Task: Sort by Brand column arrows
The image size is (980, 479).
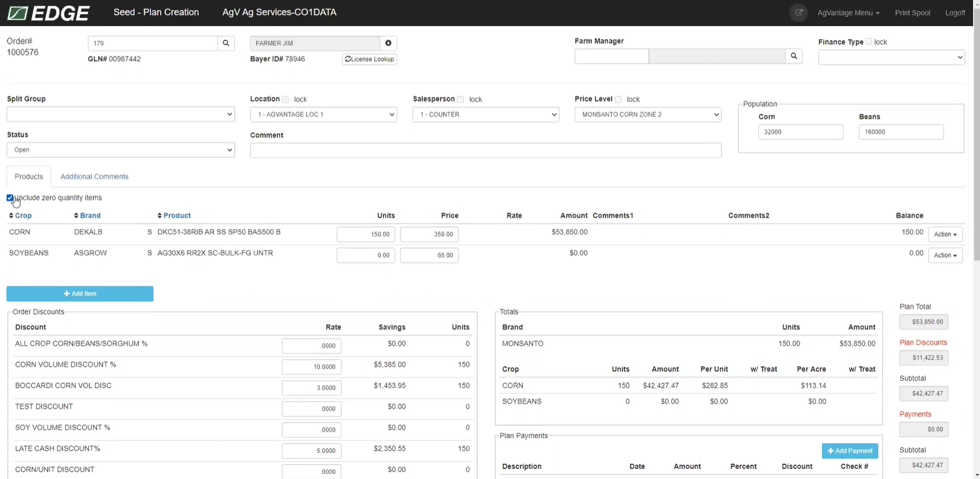Action: pyautogui.click(x=76, y=216)
